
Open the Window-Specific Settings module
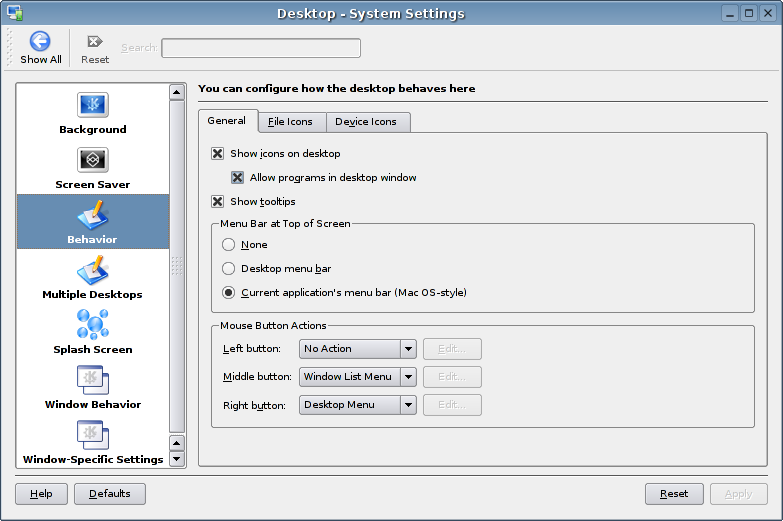[93, 444]
